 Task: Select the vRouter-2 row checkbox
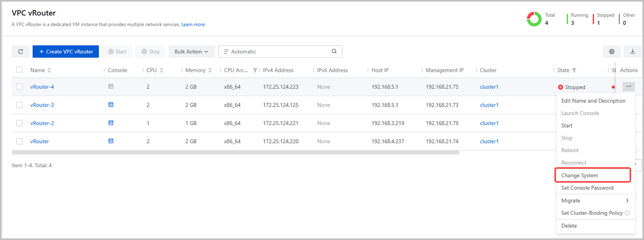pos(19,123)
